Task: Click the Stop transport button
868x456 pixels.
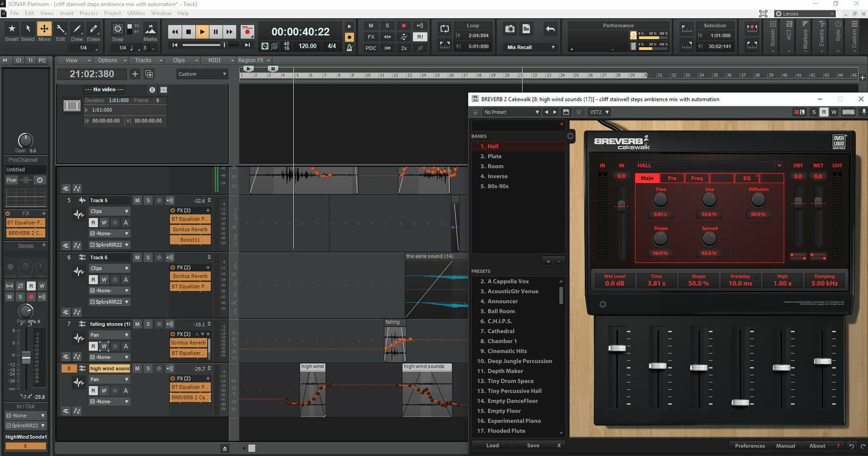Action: tap(188, 32)
